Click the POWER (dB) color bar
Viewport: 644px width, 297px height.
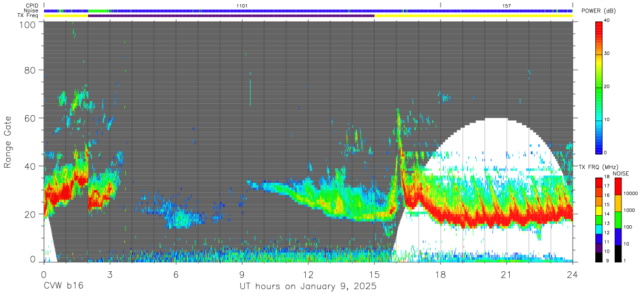tap(599, 87)
